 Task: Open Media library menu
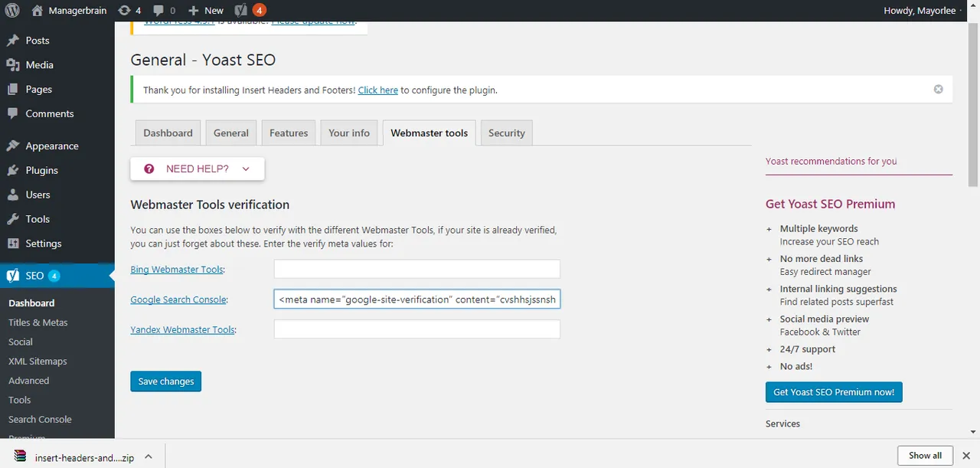pos(39,65)
